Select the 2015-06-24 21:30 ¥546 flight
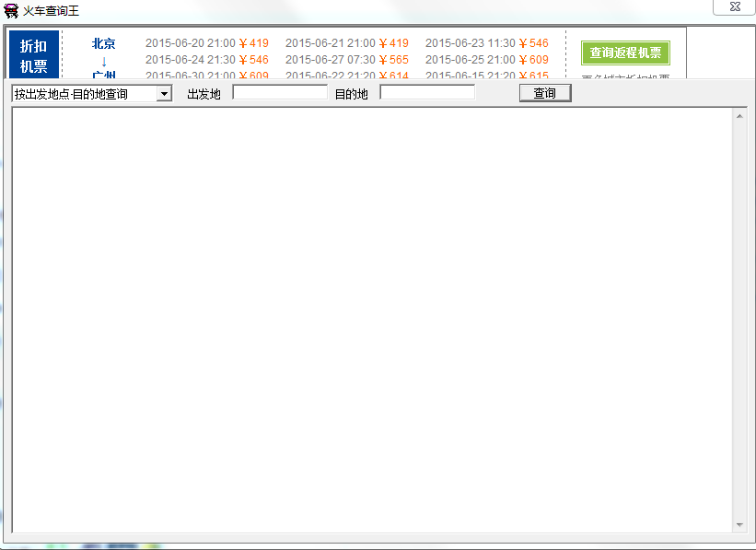This screenshot has height=550, width=756. point(206,58)
